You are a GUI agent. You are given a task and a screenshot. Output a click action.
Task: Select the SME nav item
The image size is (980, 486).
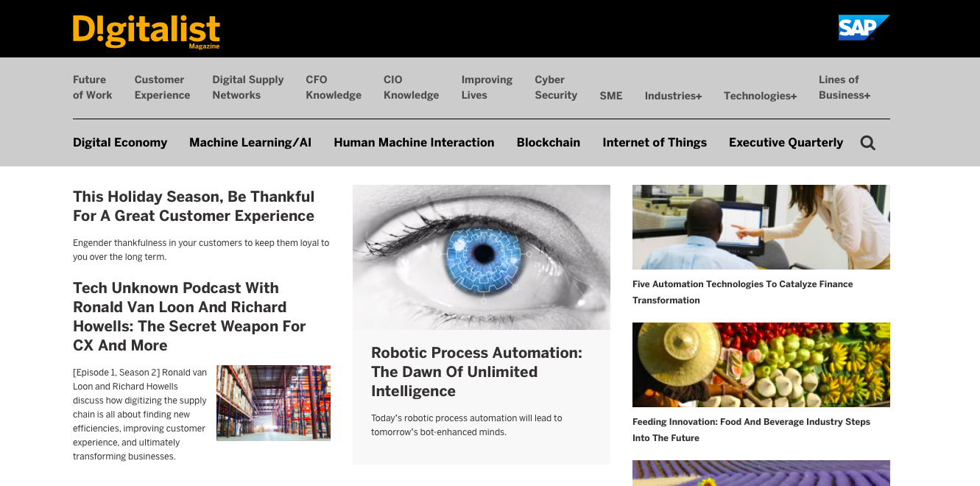[611, 96]
